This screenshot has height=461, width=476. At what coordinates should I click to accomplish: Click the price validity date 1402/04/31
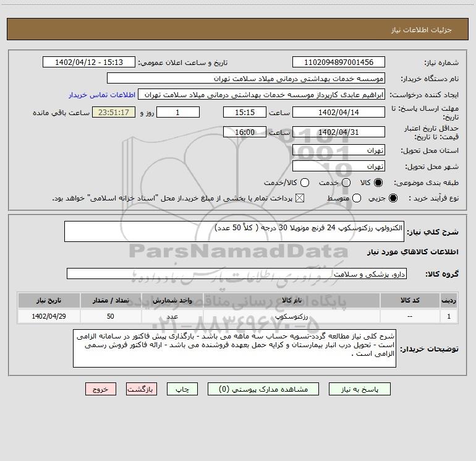339,132
